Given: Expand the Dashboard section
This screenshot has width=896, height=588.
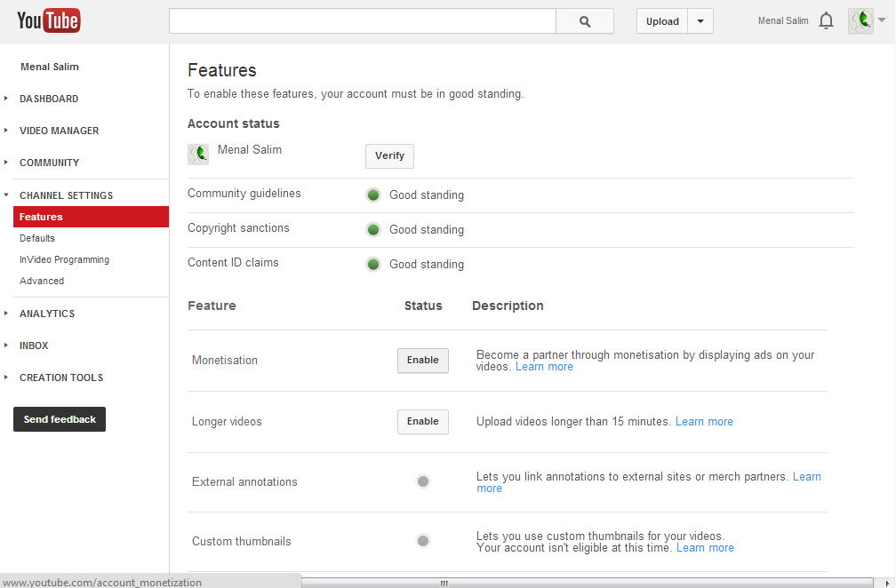Looking at the screenshot, I should coord(49,99).
